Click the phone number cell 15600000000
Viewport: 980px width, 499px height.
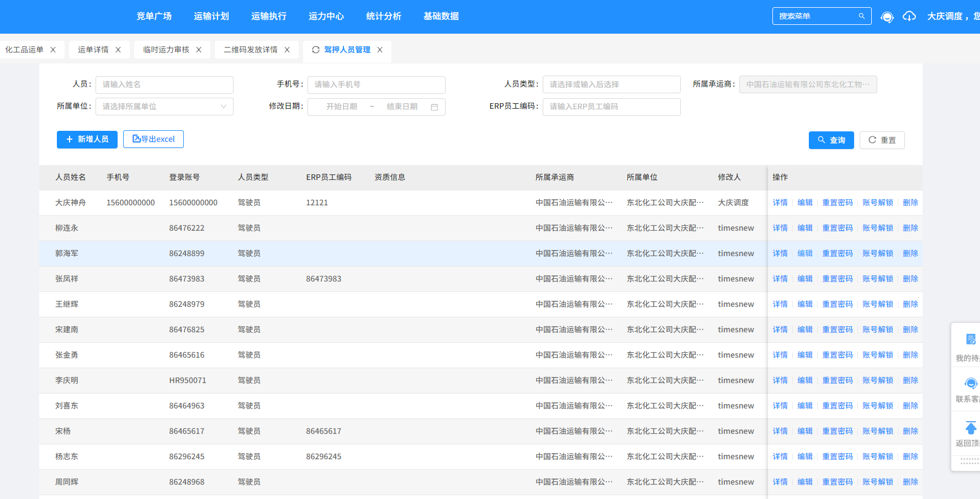click(131, 203)
